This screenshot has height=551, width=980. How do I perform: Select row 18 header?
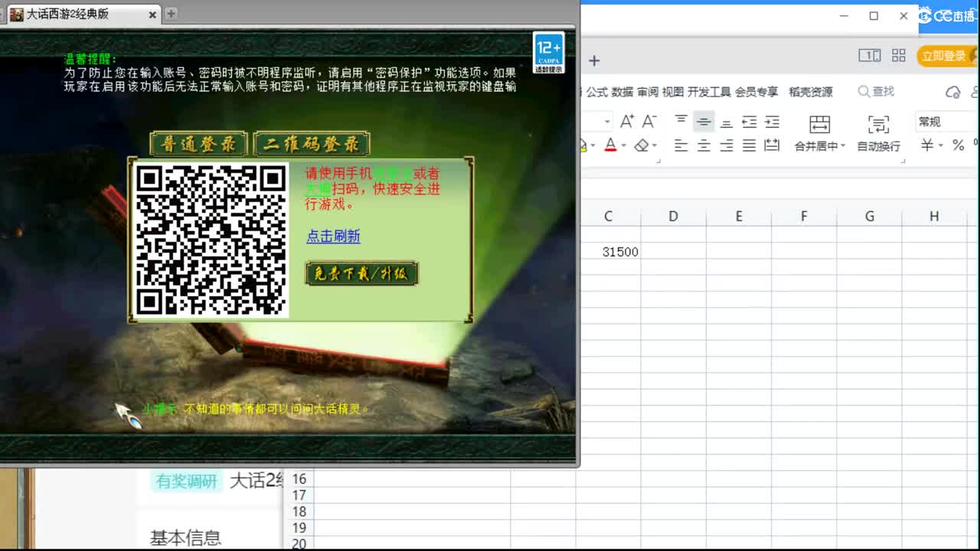tap(299, 512)
